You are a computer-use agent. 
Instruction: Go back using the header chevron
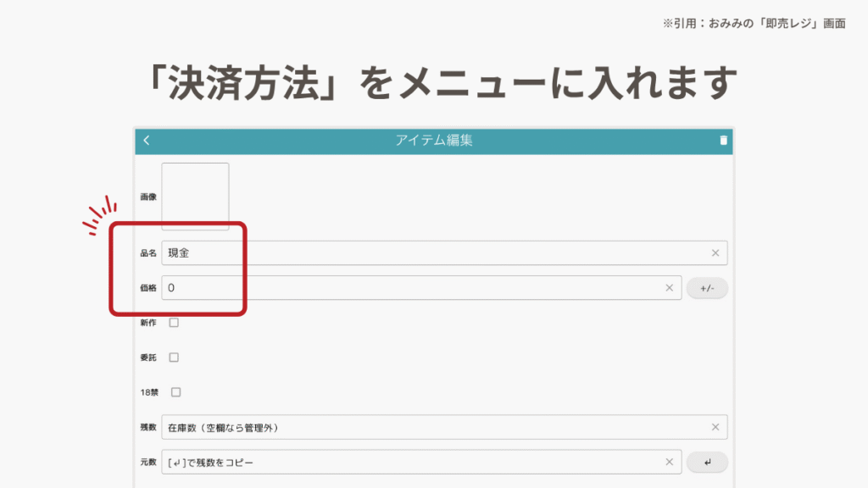click(147, 141)
